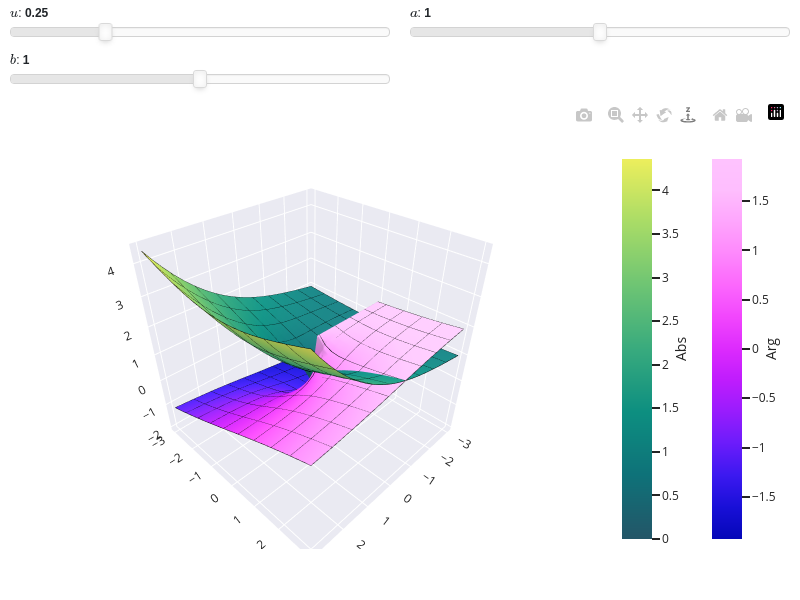
Task: Click the −1.5 tick on Arg colorbar
Action: [763, 497]
